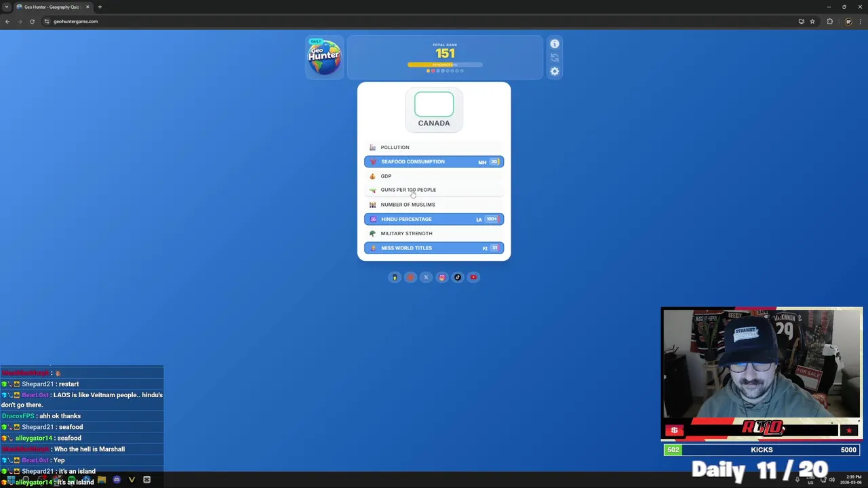Screen dimensions: 868x488
Task: Click the taskbar clock showing 2:39 PM
Action: coord(852,480)
